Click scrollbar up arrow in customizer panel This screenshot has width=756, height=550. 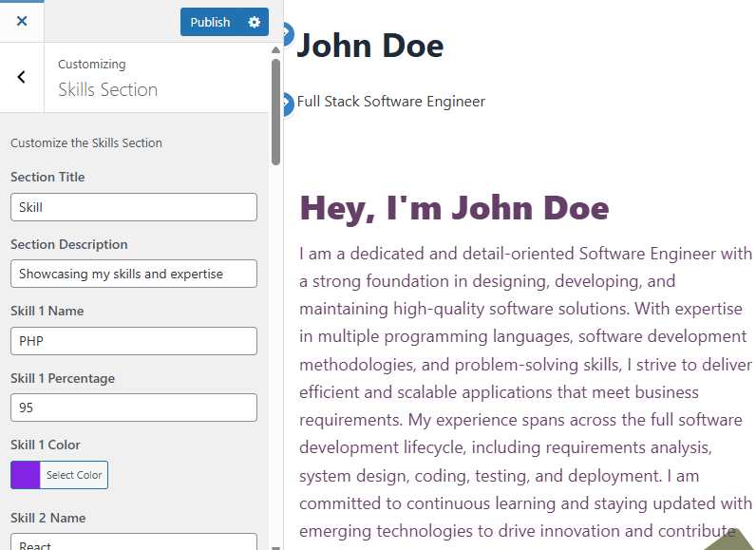[x=275, y=49]
